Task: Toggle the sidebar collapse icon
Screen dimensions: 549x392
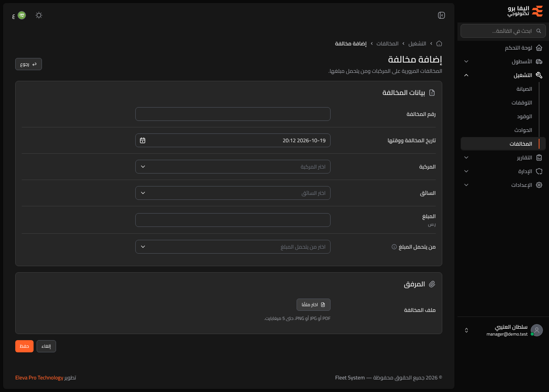Action: coord(441,15)
